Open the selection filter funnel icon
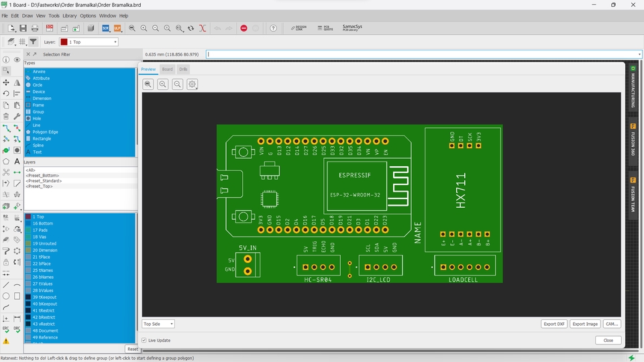Screen dimensions: 644x362 click(33, 42)
